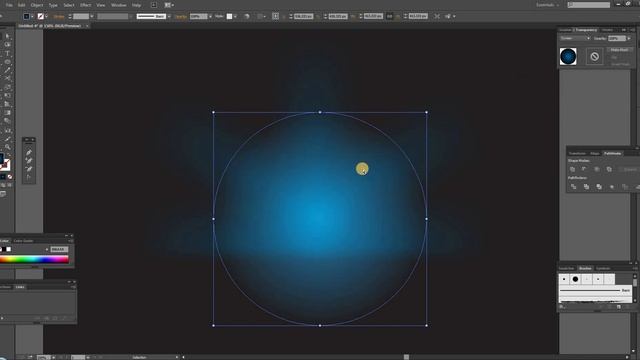This screenshot has height=360, width=640.
Task: Select the large round brush preset
Action: pyautogui.click(x=575, y=279)
